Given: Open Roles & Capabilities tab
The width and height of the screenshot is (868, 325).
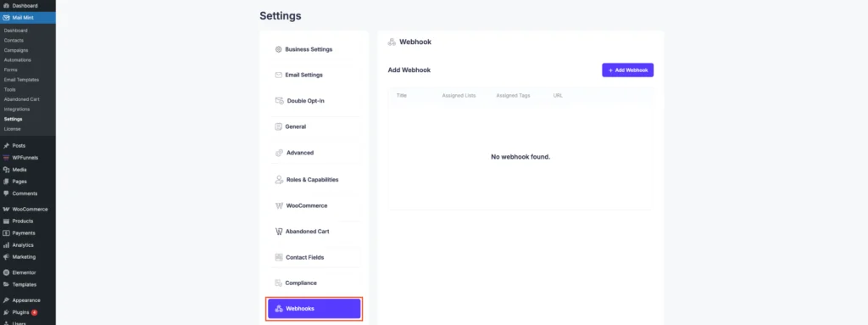Looking at the screenshot, I should point(314,180).
